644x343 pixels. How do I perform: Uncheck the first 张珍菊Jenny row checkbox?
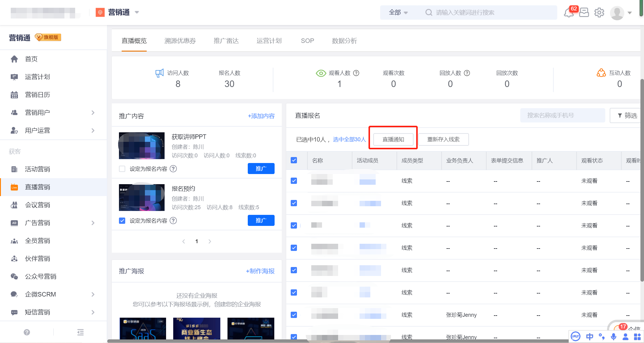[294, 315]
